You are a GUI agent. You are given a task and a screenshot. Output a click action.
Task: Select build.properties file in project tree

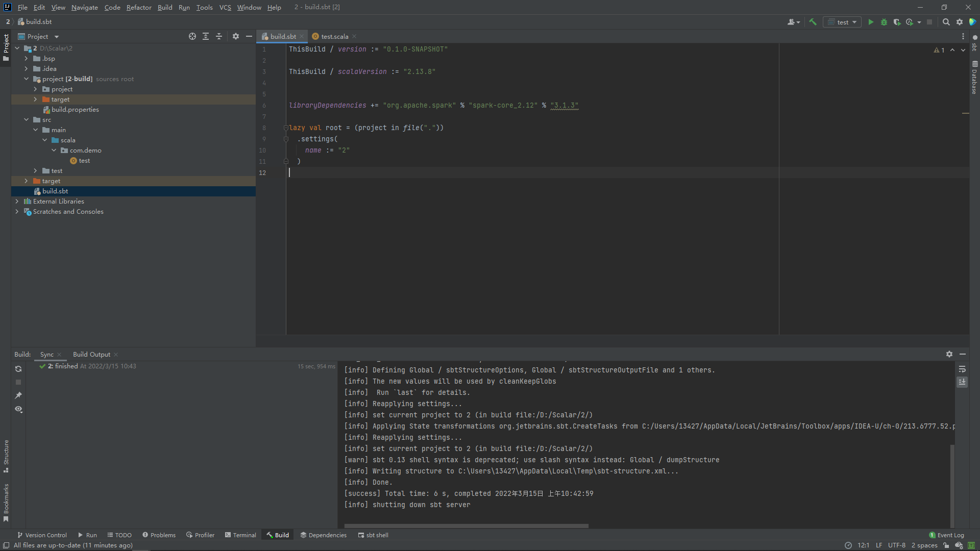tap(75, 110)
